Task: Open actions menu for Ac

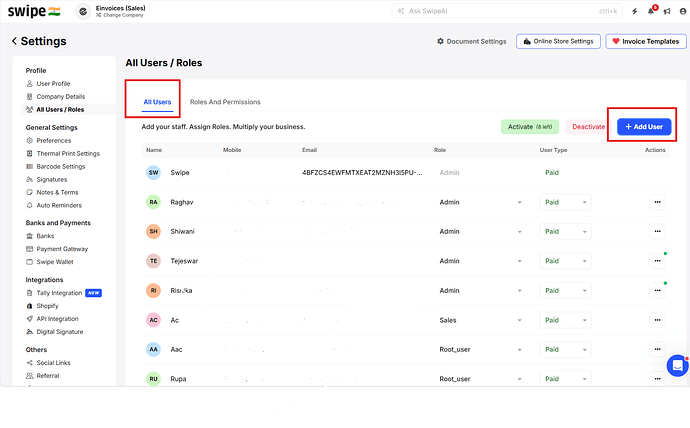Action: tap(657, 320)
